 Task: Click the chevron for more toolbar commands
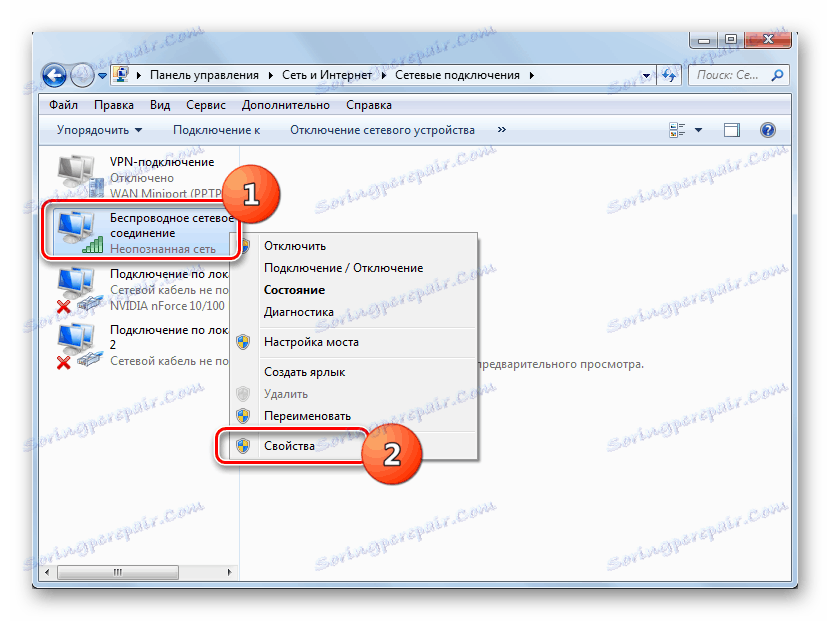[x=500, y=129]
